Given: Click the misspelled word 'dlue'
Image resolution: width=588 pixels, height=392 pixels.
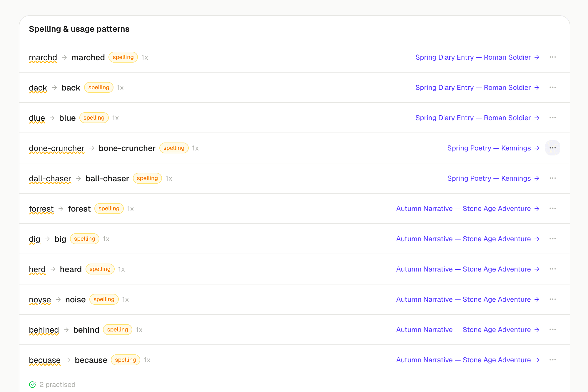Looking at the screenshot, I should (x=37, y=118).
